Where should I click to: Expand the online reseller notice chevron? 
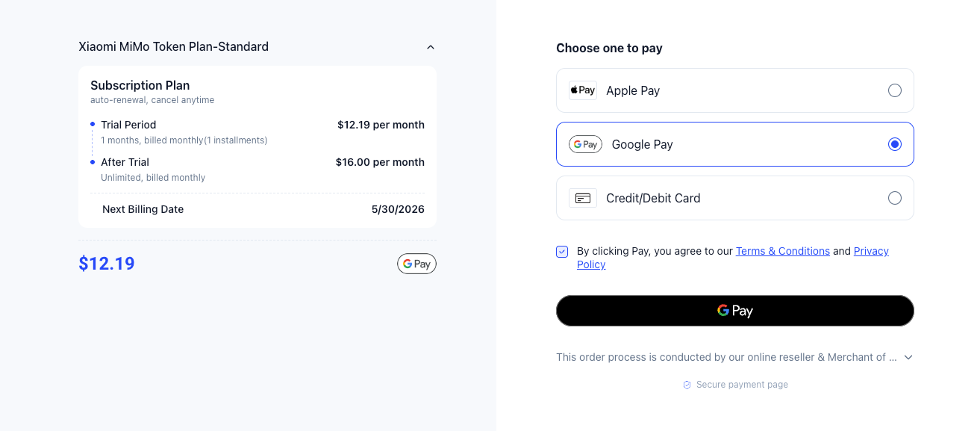coord(908,357)
